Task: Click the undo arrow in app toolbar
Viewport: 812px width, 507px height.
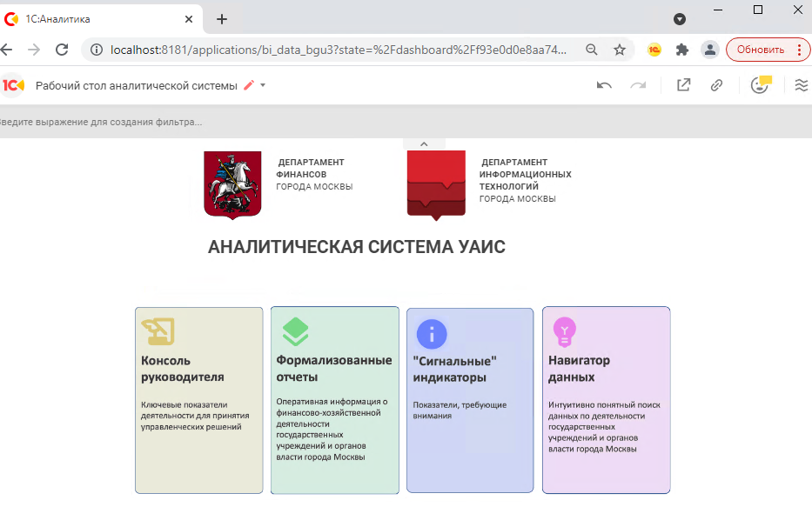Action: tap(604, 85)
